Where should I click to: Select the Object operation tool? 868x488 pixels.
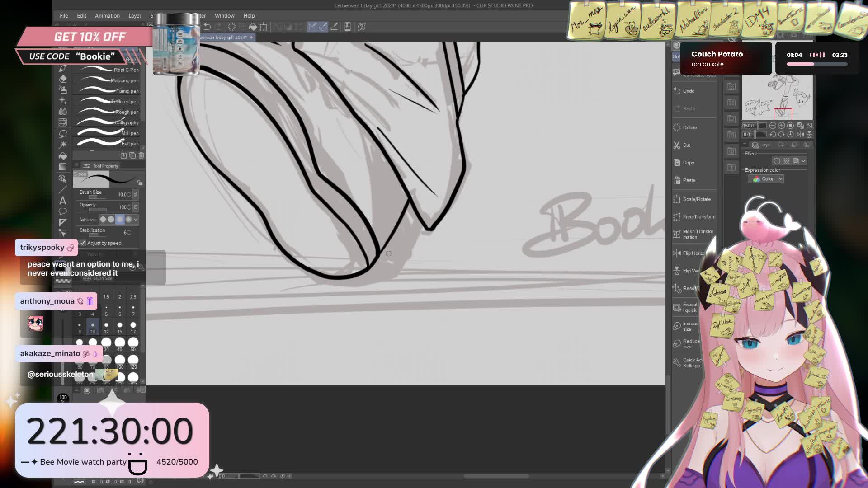(x=63, y=178)
